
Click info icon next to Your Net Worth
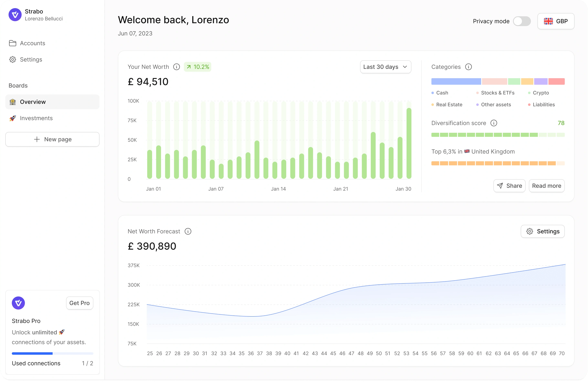coord(176,67)
